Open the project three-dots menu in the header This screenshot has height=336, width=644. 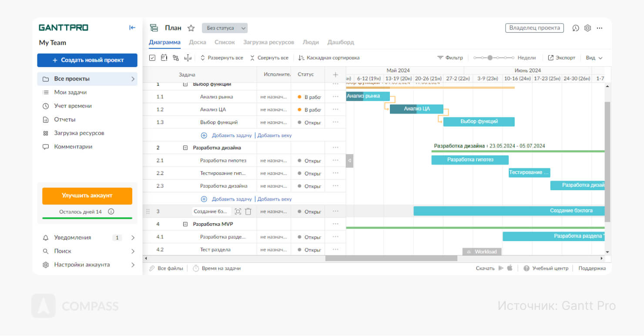click(600, 28)
